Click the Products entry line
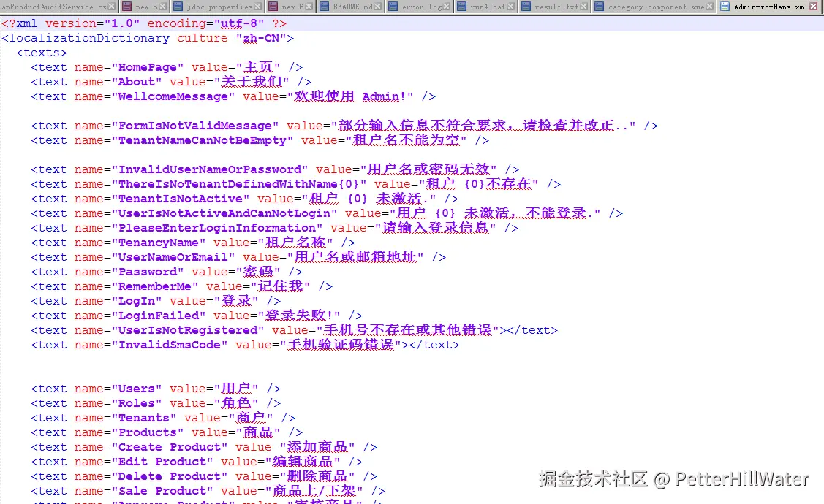824x504 pixels. tap(167, 432)
